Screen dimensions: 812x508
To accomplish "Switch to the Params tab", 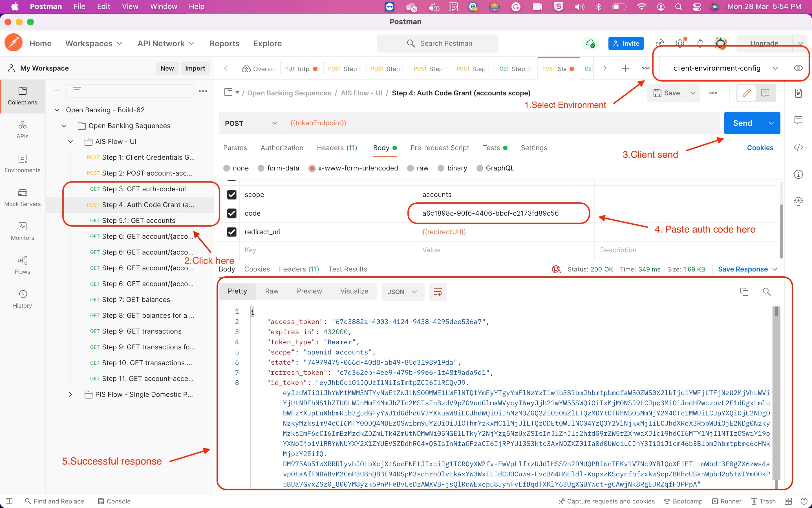I will [x=235, y=148].
